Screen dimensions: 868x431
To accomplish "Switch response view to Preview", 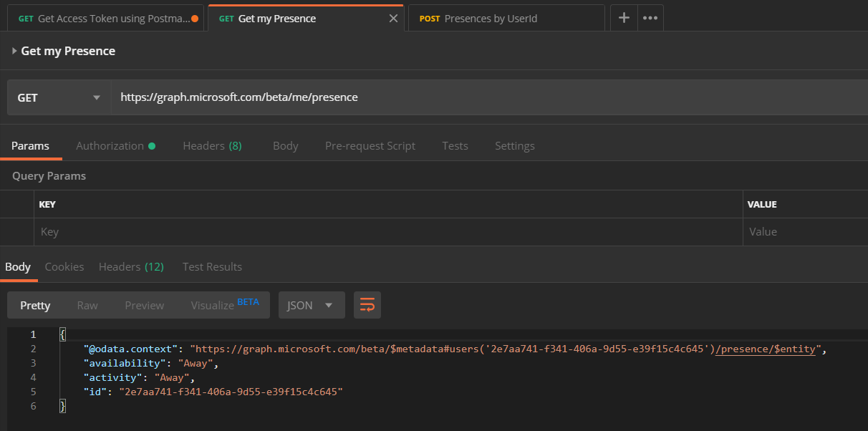I will click(145, 305).
